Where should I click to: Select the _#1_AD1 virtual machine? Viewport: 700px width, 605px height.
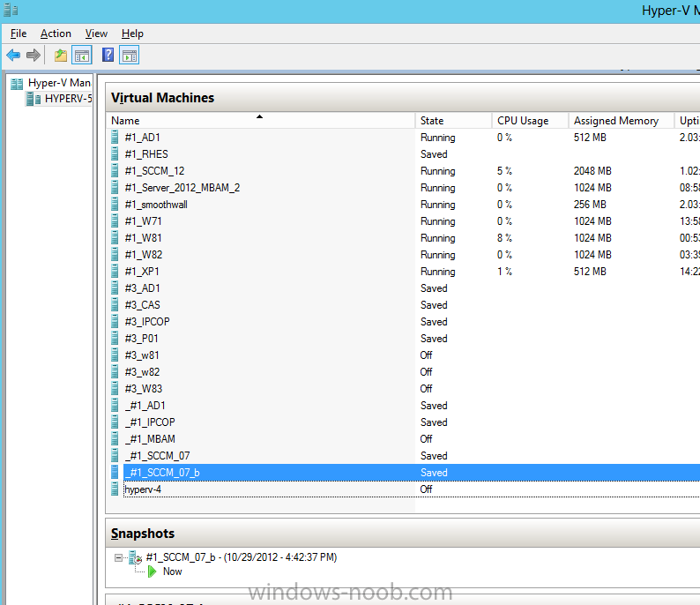[x=145, y=405]
